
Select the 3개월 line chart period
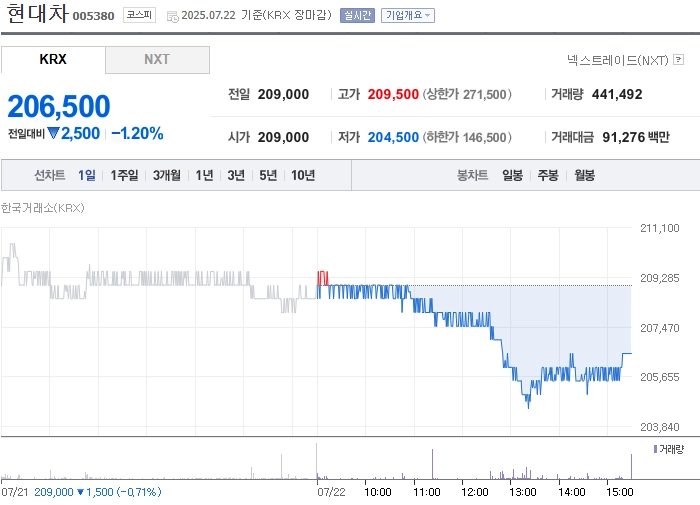167,175
